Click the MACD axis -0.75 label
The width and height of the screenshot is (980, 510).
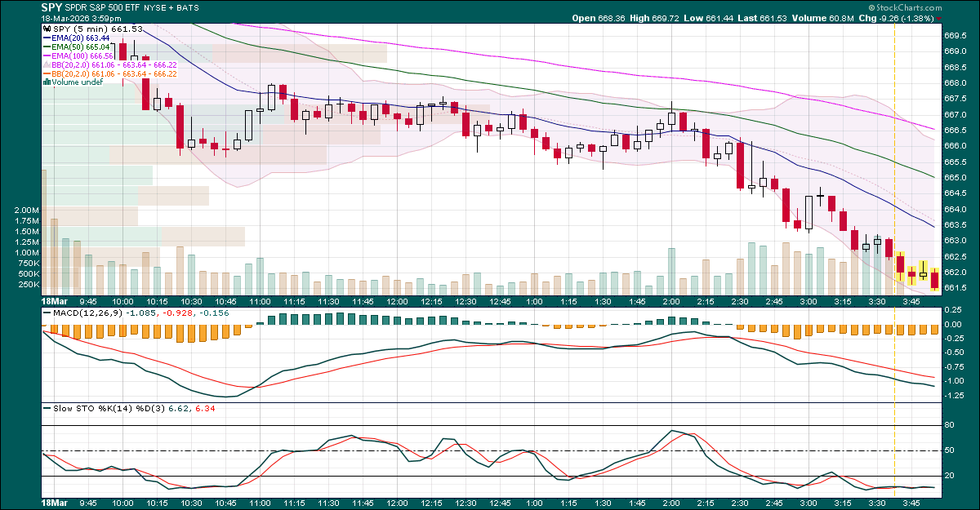954,366
